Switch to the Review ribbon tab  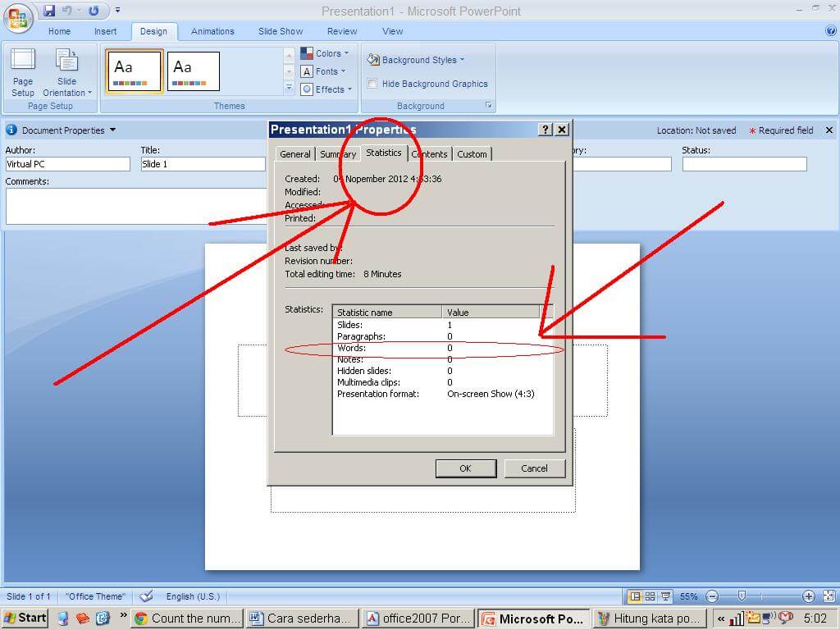click(x=342, y=31)
